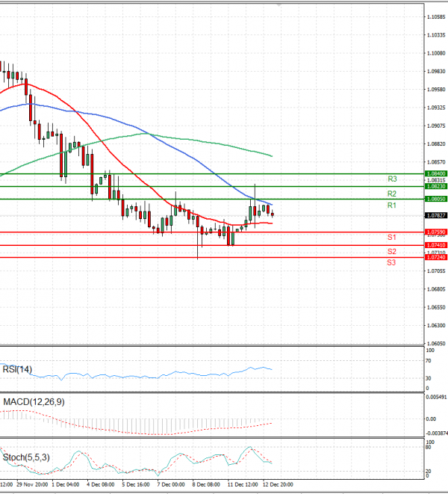Screen dimensions: 448x494
Task: Click the MACD(12,26,9) indicator label
Action: 34,402
